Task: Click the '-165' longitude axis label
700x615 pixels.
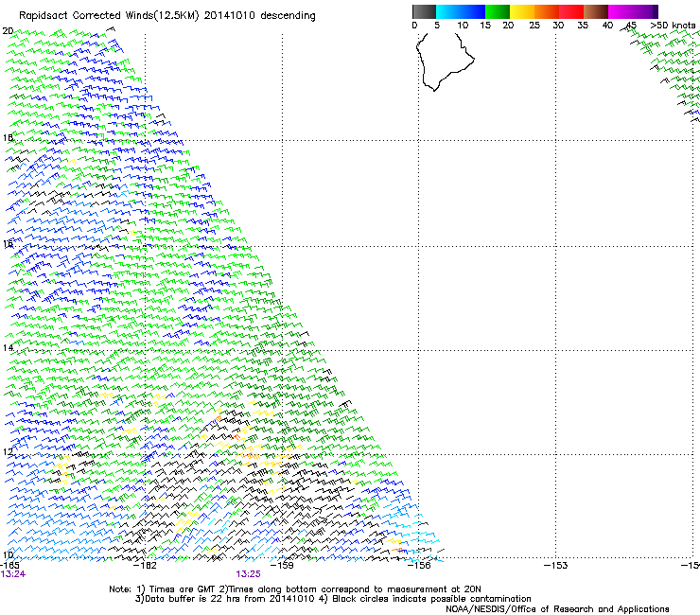Action: (x=9, y=565)
